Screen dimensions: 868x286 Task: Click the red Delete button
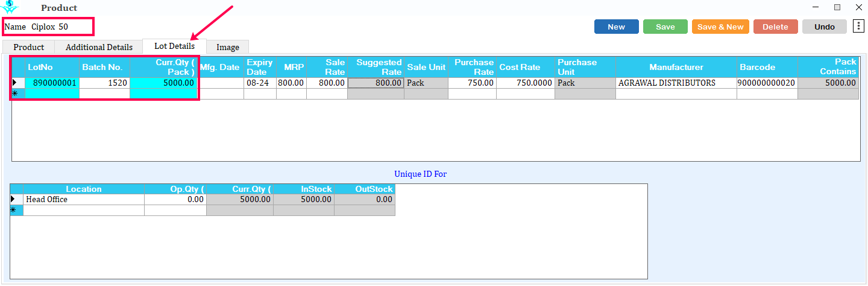(775, 27)
